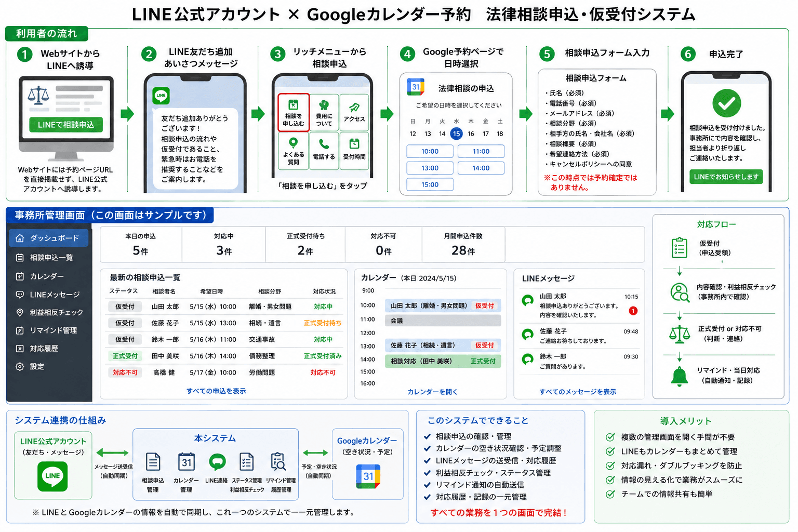This screenshot has height=532, width=798.
Task: Click the 内容確認 person-search icon in 対応フロー
Action: click(x=680, y=292)
